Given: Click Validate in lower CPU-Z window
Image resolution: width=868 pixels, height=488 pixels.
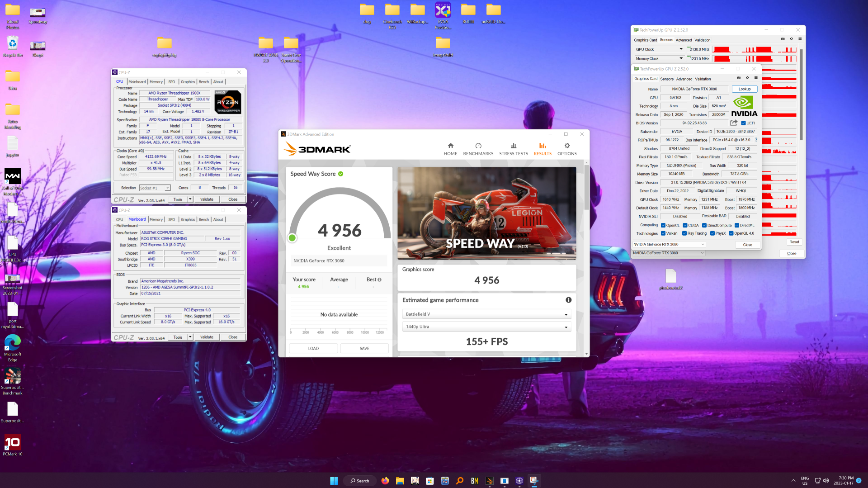Looking at the screenshot, I should pyautogui.click(x=207, y=337).
